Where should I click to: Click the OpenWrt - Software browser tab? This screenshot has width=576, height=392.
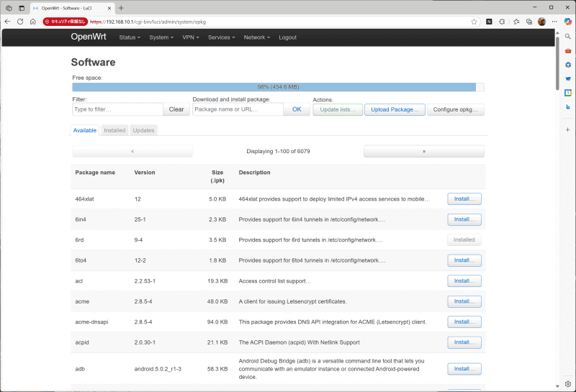point(73,8)
